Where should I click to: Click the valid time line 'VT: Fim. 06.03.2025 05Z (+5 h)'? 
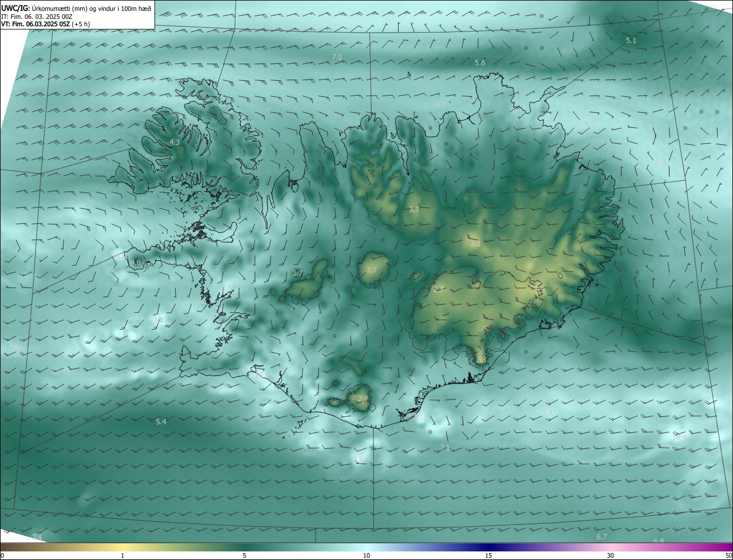pos(45,24)
